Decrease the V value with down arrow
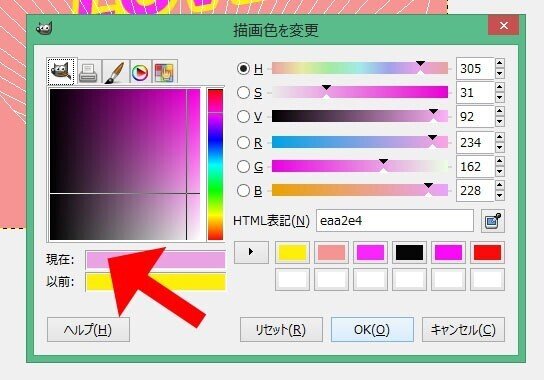The width and height of the screenshot is (544, 380). pyautogui.click(x=500, y=121)
